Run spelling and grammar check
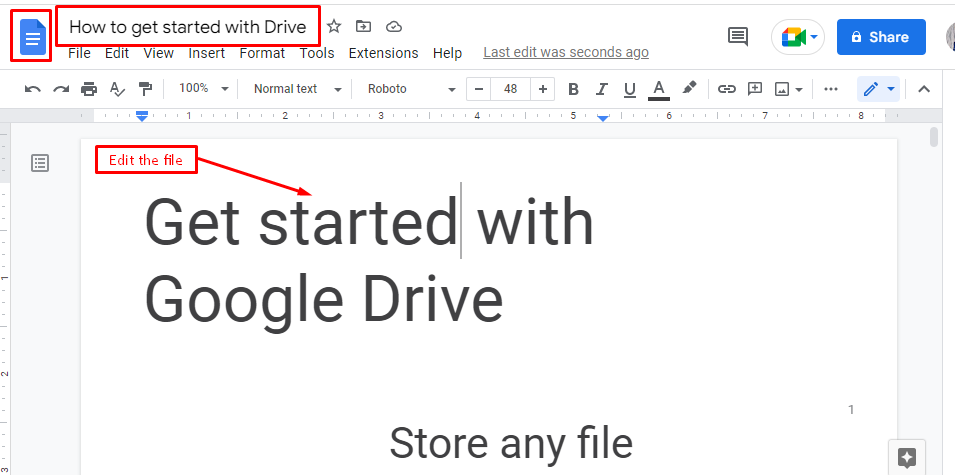Screen dimensions: 955x475 [117, 89]
